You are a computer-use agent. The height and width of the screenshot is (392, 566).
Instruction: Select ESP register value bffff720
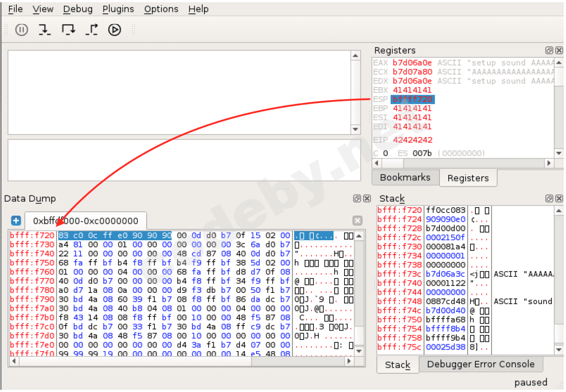click(412, 99)
